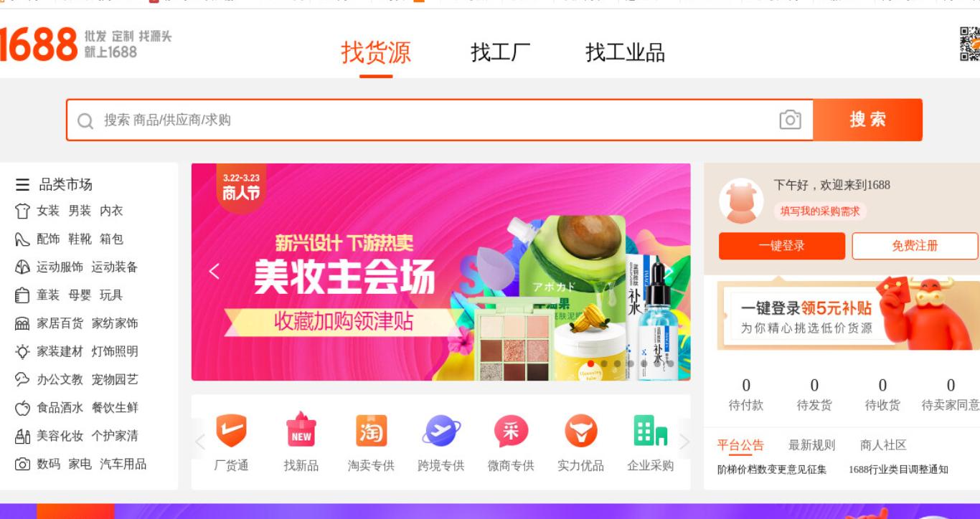
Task: Open the 淘卖专供 icon
Action: 371,431
